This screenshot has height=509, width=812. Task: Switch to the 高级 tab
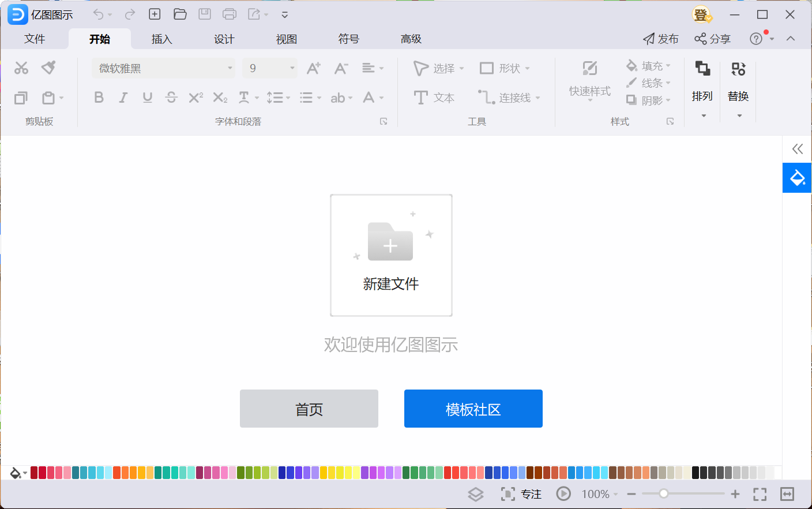tap(411, 39)
